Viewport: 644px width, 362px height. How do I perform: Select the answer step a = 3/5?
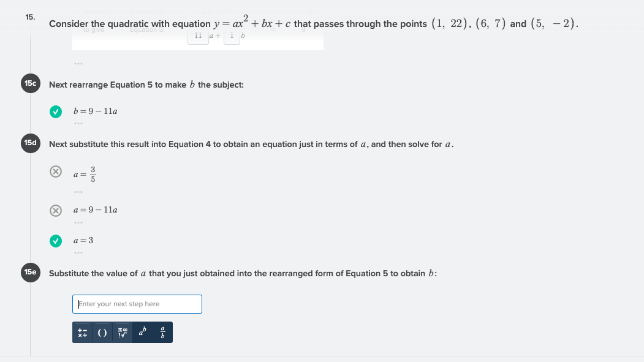pyautogui.click(x=84, y=174)
